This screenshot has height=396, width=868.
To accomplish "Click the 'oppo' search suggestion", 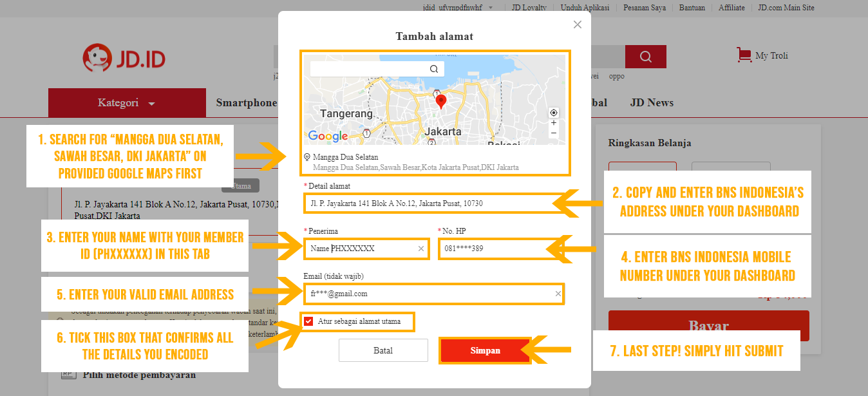I will click(616, 76).
